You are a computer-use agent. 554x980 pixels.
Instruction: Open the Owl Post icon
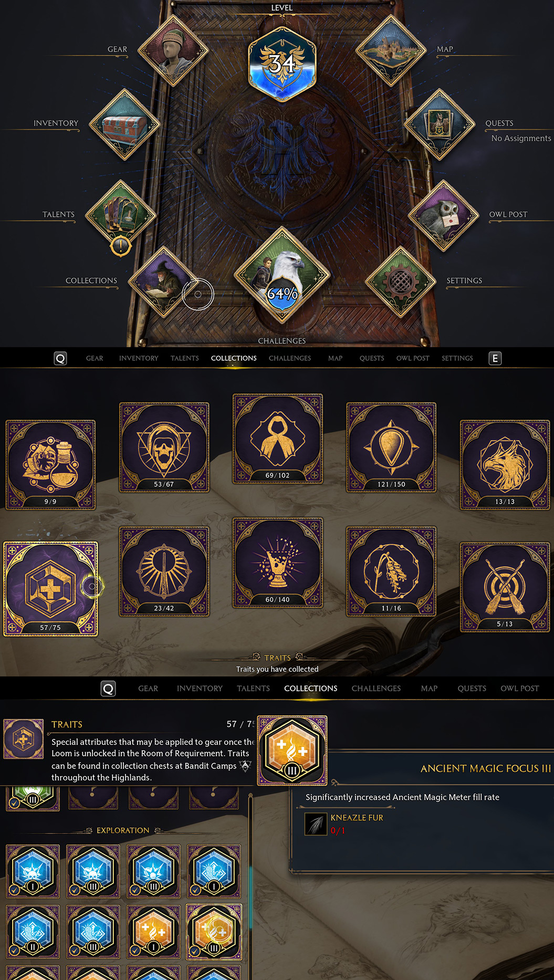(444, 215)
